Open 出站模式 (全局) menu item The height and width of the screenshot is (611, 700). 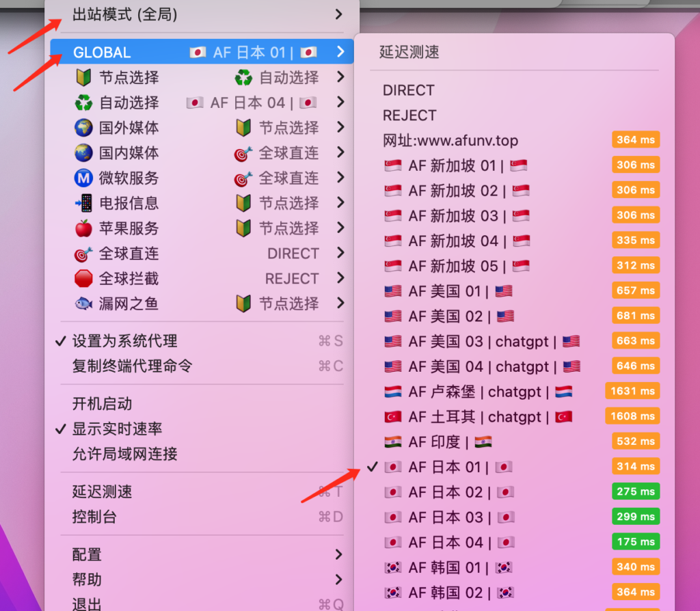(x=202, y=15)
